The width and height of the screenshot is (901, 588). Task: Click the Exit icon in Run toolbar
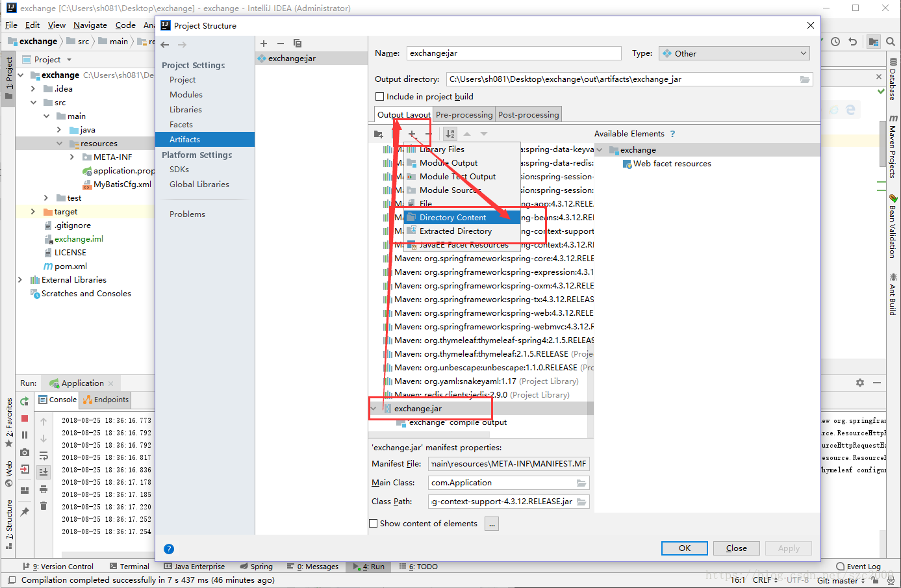pos(25,469)
